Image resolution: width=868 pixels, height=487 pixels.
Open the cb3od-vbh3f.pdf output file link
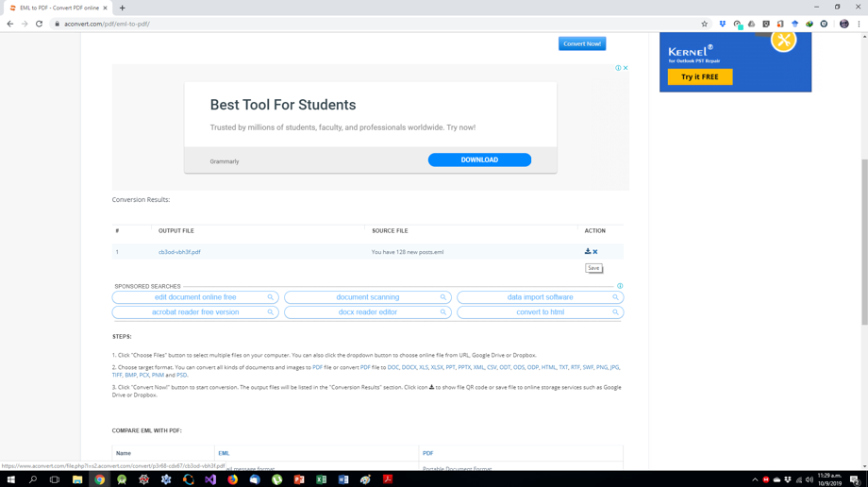tap(179, 252)
